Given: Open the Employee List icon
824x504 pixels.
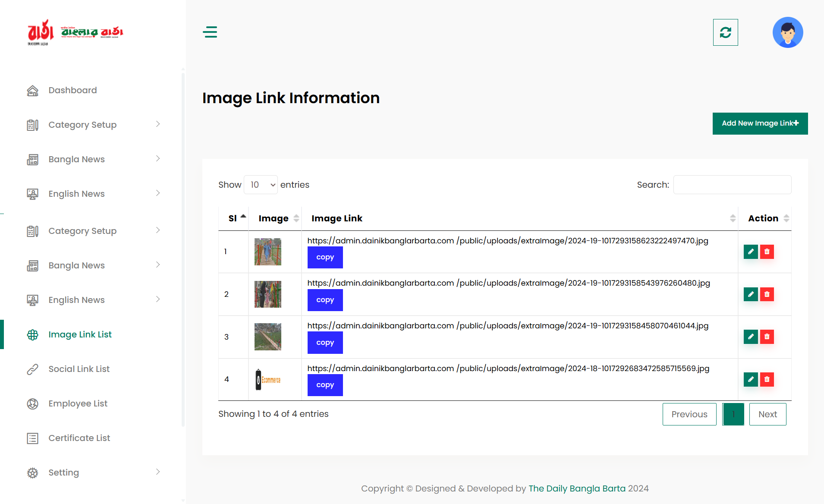Looking at the screenshot, I should coord(33,403).
